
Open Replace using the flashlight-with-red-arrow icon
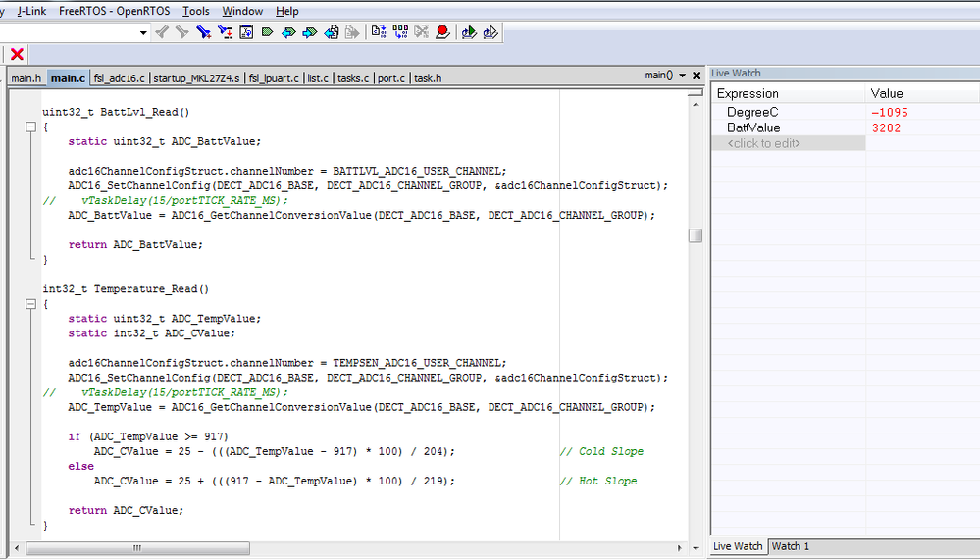coord(225,32)
